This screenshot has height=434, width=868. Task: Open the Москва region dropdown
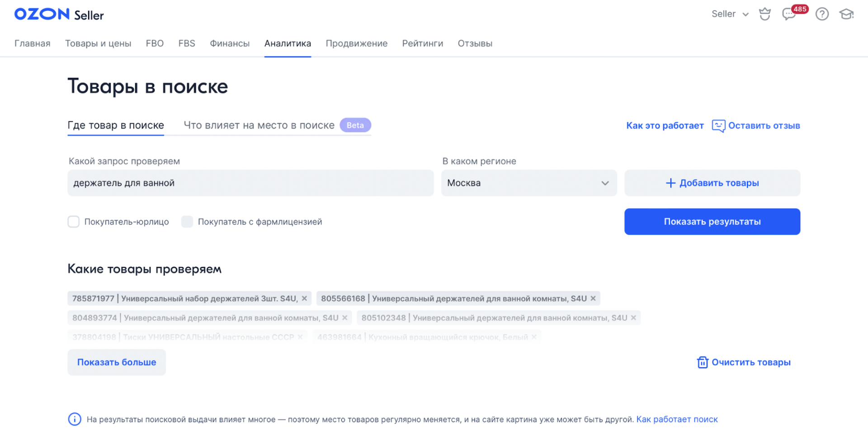click(529, 183)
